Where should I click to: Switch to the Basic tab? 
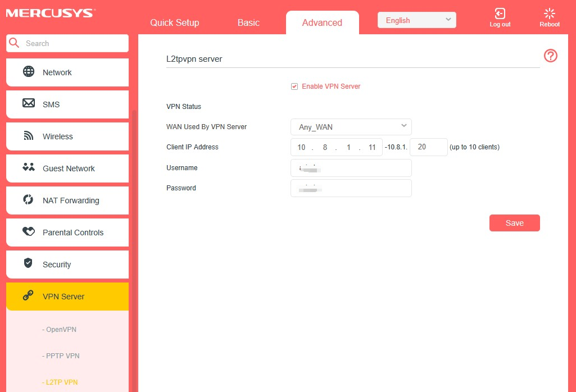pyautogui.click(x=248, y=22)
